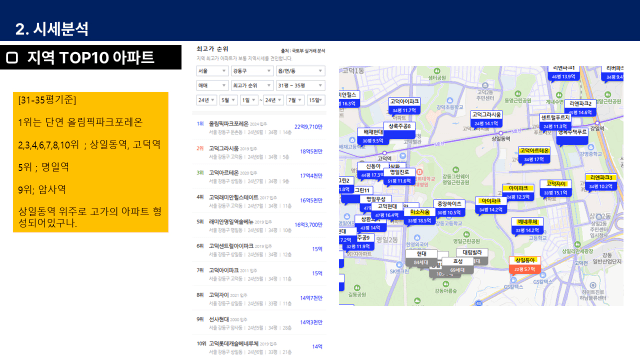Click the gray 대림빌라 map marker
This screenshot has width=640, height=360.
coord(472,256)
